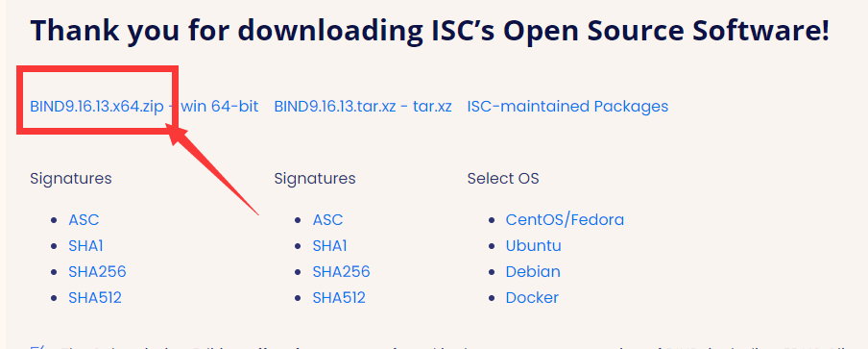Screen dimensions: 868x349
Task: Click the Select OS label
Action: tap(503, 179)
